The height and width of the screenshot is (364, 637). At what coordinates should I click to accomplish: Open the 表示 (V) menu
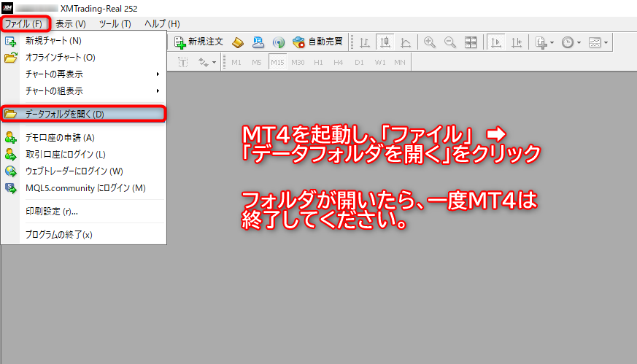tap(71, 24)
